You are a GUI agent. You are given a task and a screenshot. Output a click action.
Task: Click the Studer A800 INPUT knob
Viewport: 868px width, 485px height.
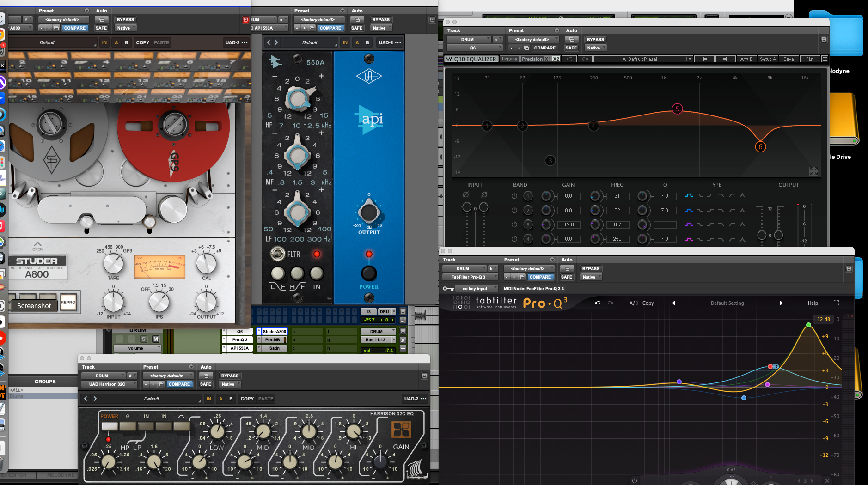tap(113, 302)
